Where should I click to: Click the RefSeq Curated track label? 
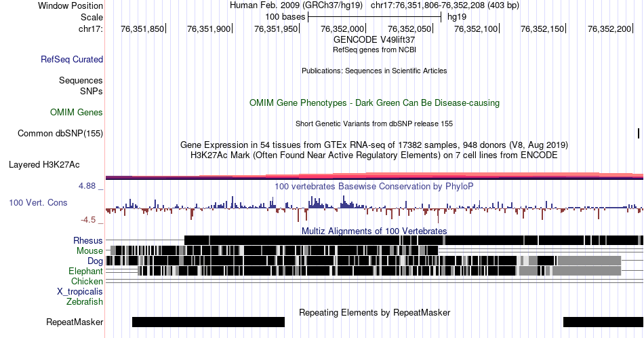(72, 59)
